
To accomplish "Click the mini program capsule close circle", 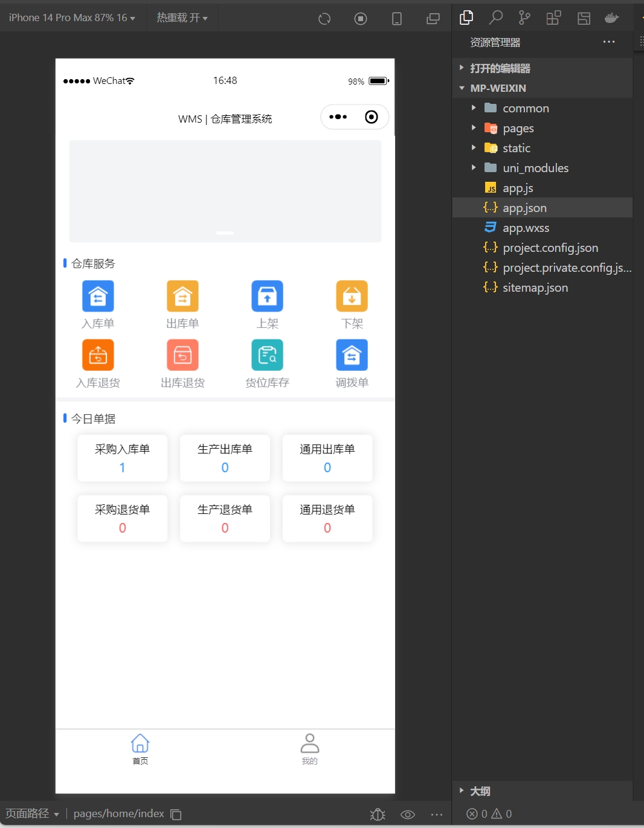I will [372, 117].
